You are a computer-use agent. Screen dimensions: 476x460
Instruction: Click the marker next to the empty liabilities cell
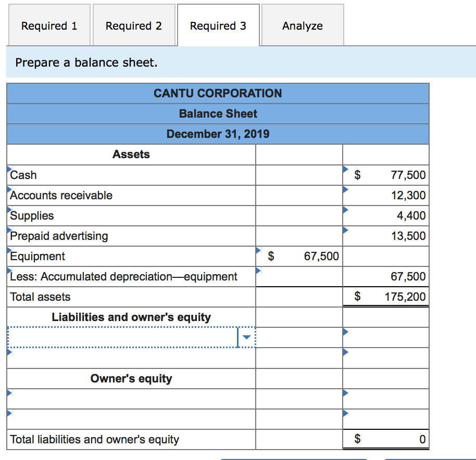[x=345, y=331]
